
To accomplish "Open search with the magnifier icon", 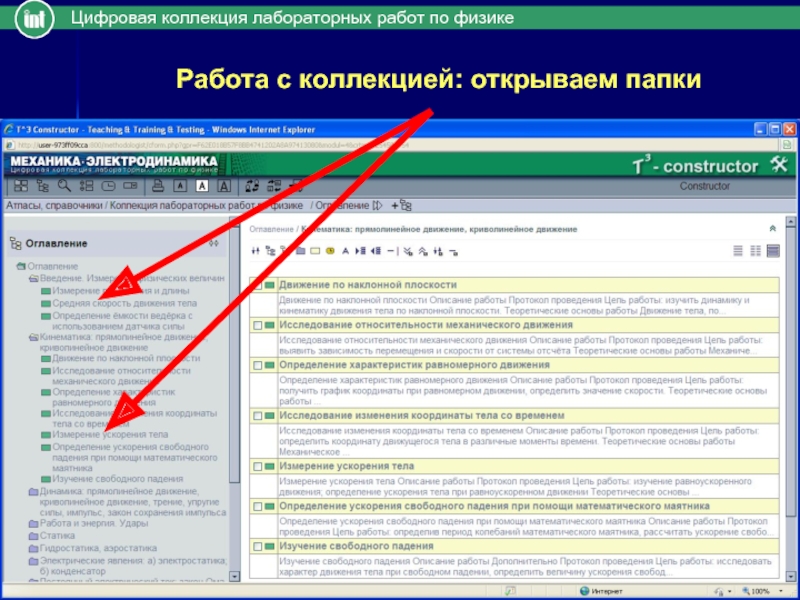I will 64,186.
